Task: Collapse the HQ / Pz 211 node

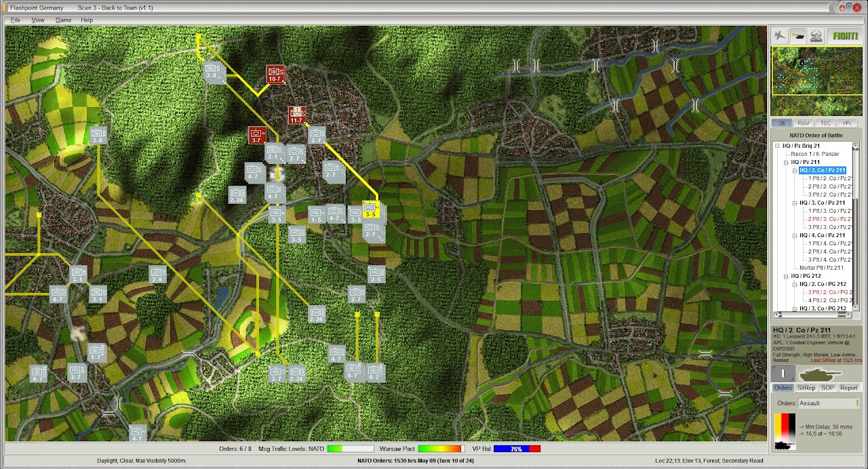Action: point(787,162)
